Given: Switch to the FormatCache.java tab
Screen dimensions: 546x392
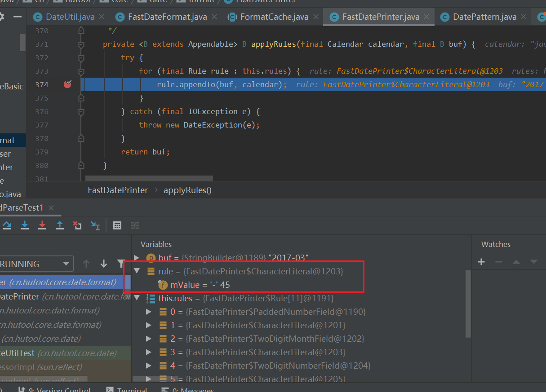Looking at the screenshot, I should click(274, 17).
